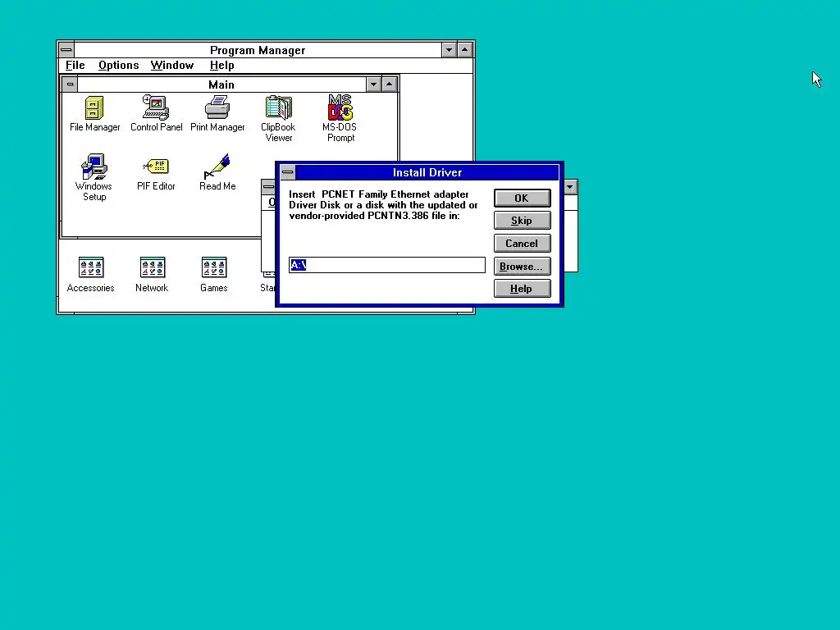Open the Help menu in Program Manager
This screenshot has height=630, width=840.
tap(221, 66)
